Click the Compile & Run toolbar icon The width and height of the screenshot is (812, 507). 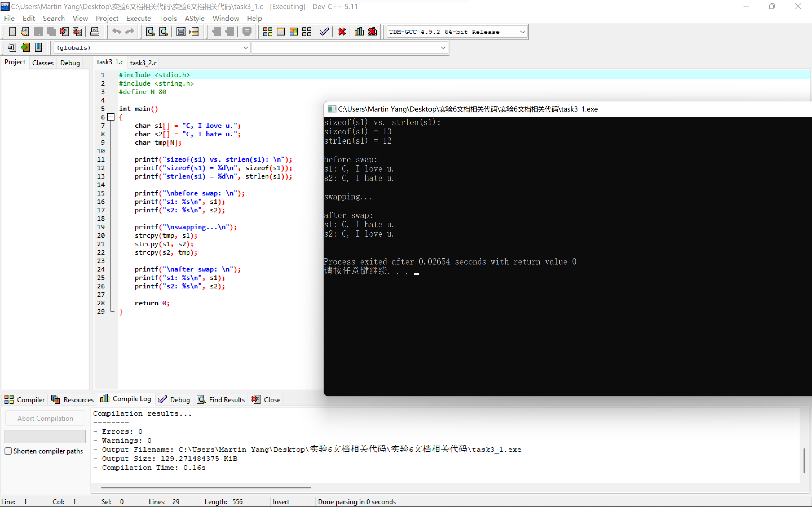[x=294, y=32]
